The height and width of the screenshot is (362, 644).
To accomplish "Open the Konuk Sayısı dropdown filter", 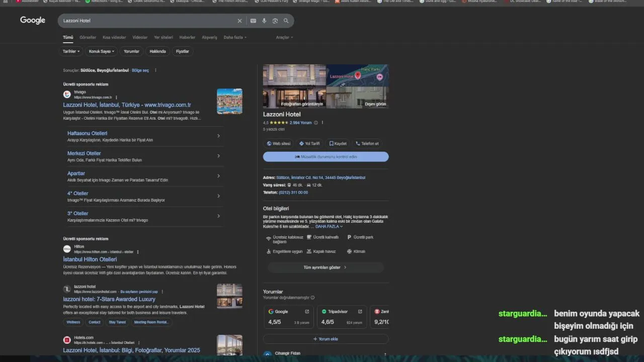I will click(x=101, y=51).
